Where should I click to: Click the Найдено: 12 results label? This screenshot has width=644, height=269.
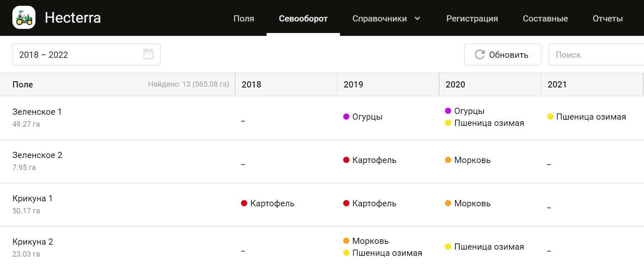point(189,84)
